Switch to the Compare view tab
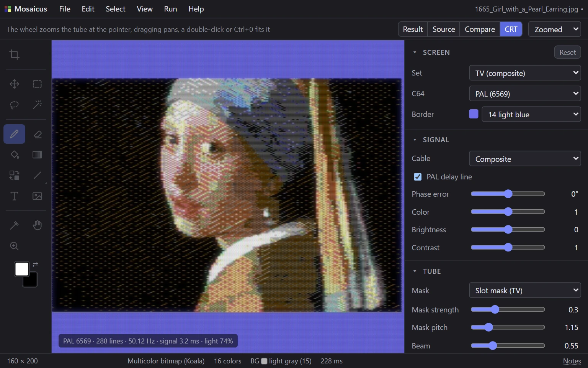 point(480,29)
